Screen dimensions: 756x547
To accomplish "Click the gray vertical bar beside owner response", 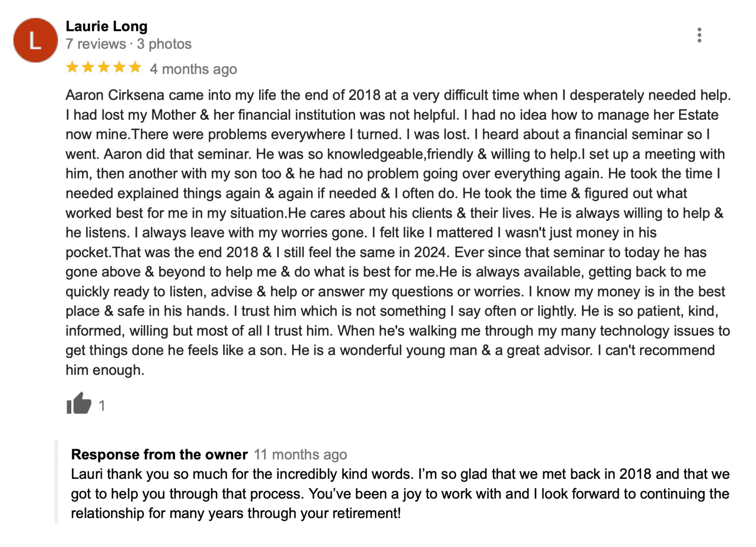I will coord(56,481).
